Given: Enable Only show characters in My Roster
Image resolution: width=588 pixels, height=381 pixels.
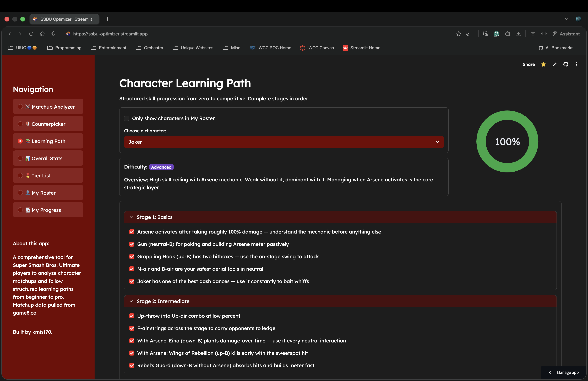Looking at the screenshot, I should tap(127, 118).
